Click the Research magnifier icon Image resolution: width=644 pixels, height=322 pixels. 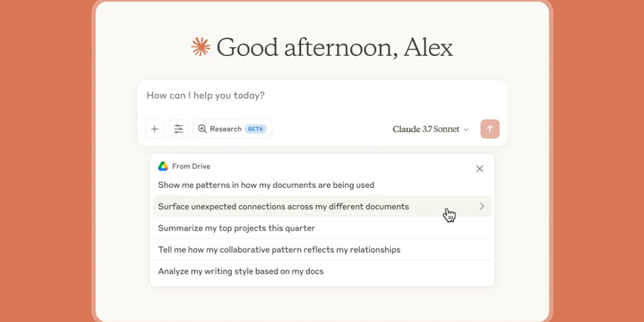click(202, 129)
